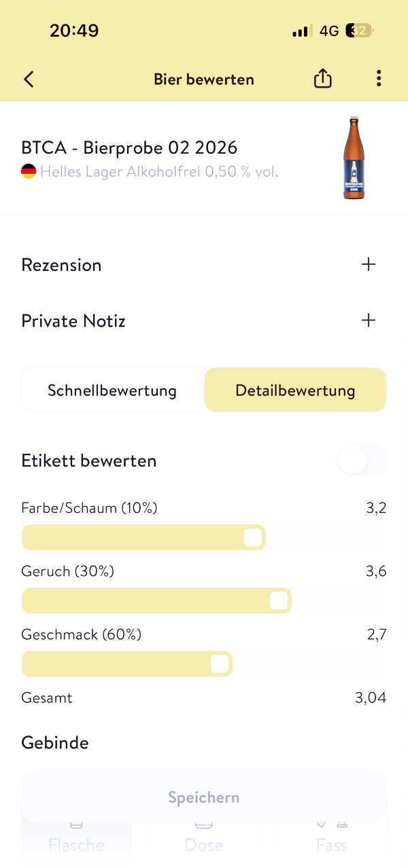Switch to the Schnellbewertung tab

[x=112, y=391]
